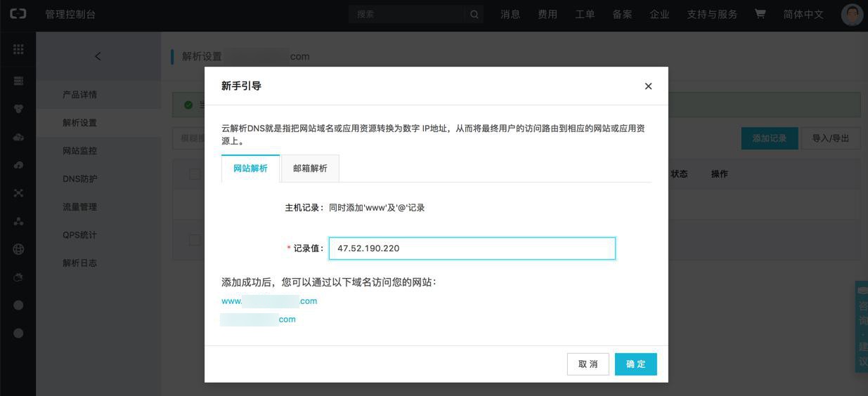This screenshot has height=396, width=868.
Task: Tick the record row checkbox below header
Action: [x=195, y=240]
